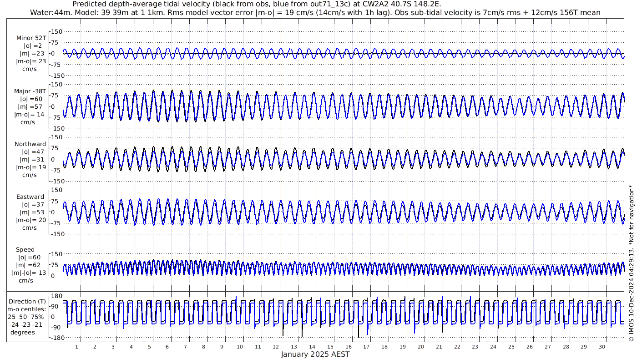The image size is (637, 364).
Task: Click the 'Speed' panel label
Action: coord(25,250)
